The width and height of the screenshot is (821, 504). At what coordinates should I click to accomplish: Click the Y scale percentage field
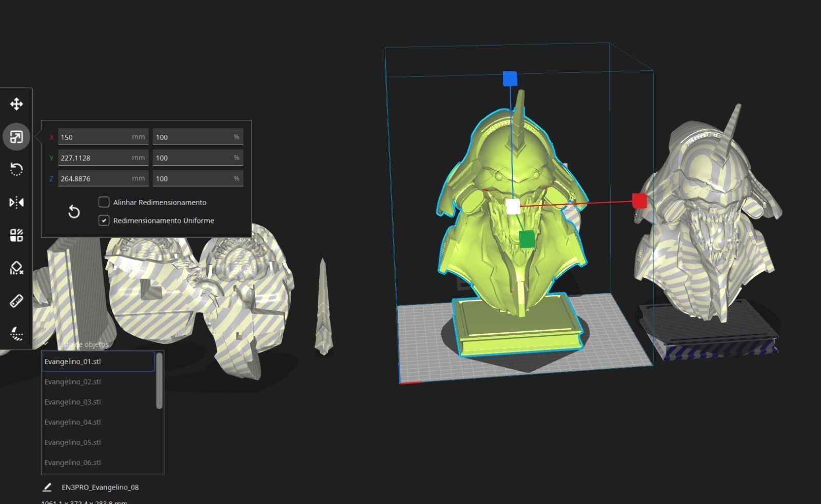[x=198, y=158]
